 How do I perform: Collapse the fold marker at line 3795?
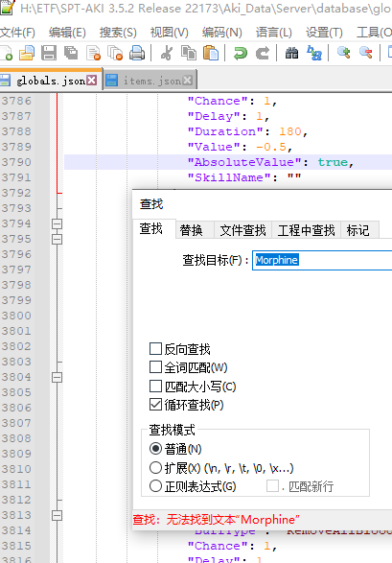pyautogui.click(x=57, y=239)
